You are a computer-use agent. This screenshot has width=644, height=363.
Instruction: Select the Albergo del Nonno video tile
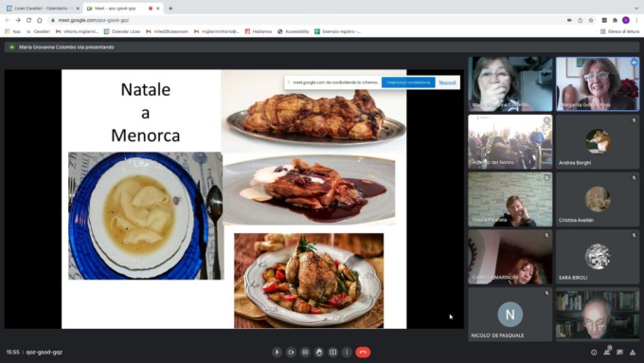click(x=510, y=142)
